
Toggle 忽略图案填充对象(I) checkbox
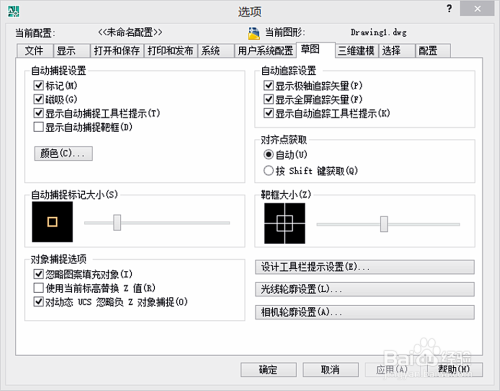tap(39, 274)
